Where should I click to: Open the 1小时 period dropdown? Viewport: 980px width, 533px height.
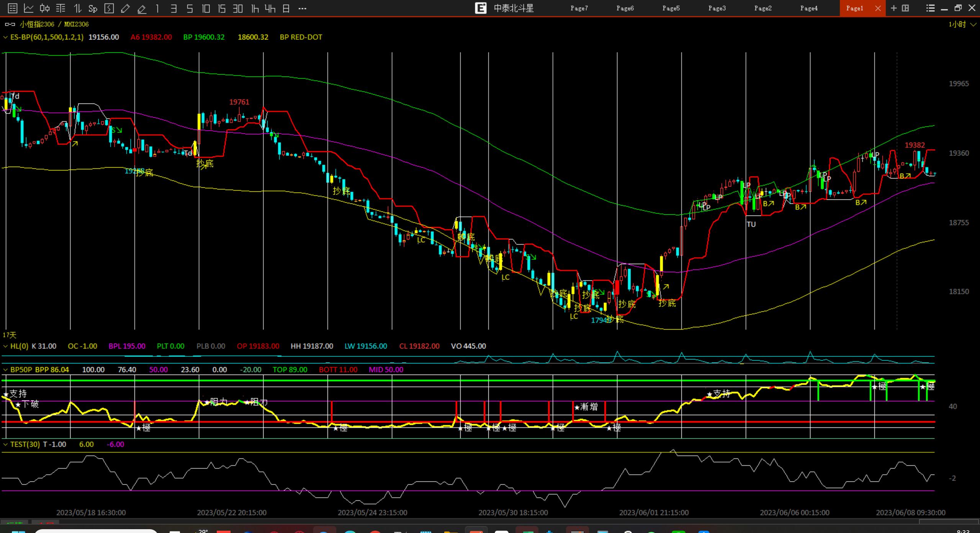[x=962, y=25]
